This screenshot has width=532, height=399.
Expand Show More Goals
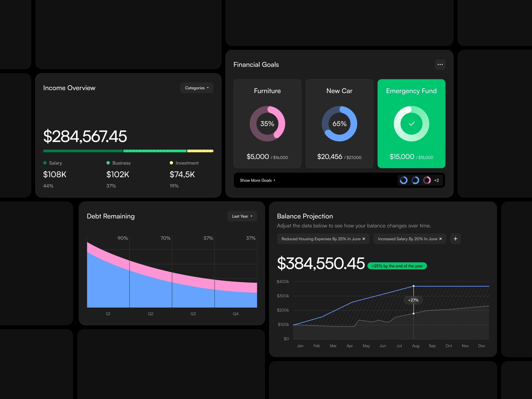257,180
